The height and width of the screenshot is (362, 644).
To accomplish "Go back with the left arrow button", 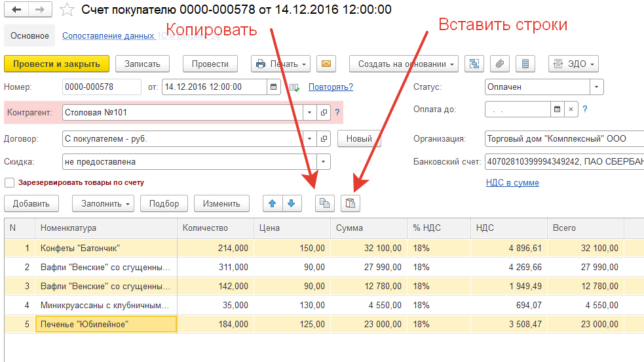I will pyautogui.click(x=16, y=9).
